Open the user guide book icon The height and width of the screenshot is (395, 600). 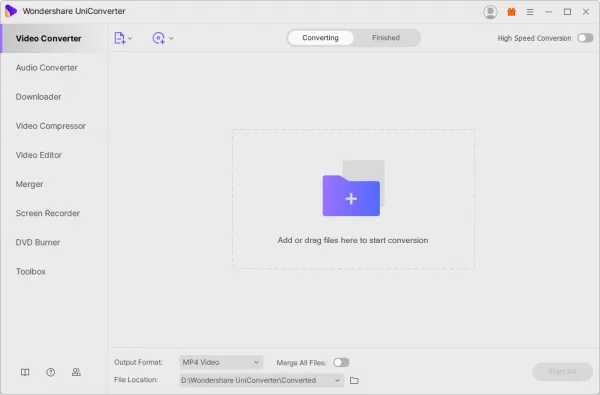tap(25, 372)
